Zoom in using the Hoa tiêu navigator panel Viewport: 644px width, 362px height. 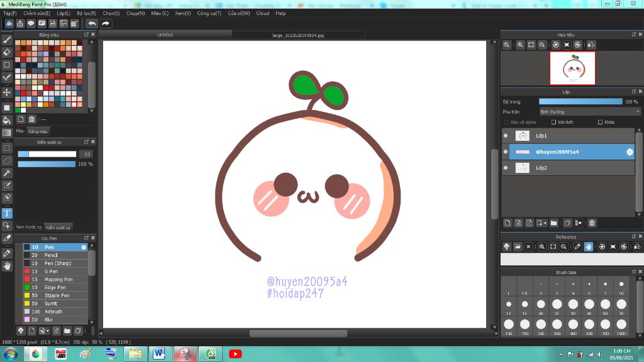520,45
